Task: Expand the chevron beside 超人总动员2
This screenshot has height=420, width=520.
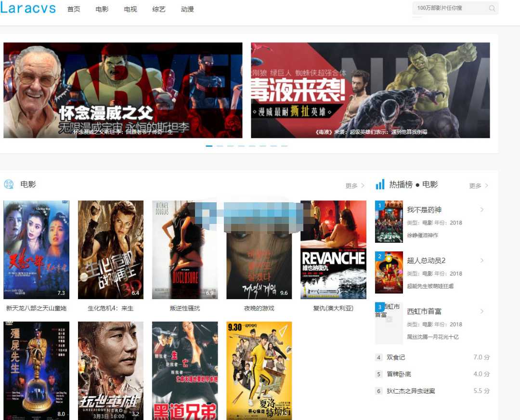Action: coord(482,261)
